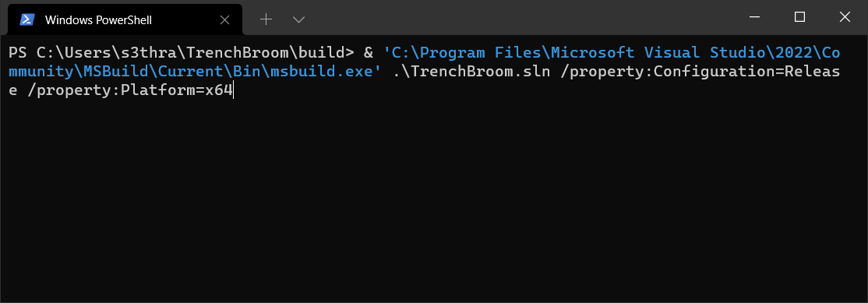This screenshot has height=303, width=868.
Task: Click the .\TrenchBroom.sln argument
Action: coord(471,72)
